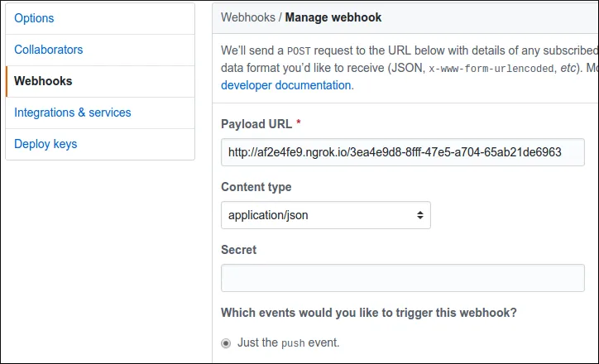Click into the Secret input field
The height and width of the screenshot is (364, 599).
pos(402,278)
